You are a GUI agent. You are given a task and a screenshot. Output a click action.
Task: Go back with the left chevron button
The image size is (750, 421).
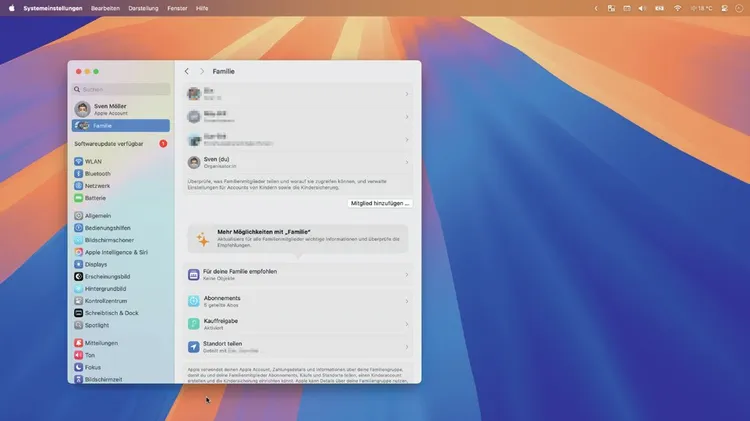[187, 71]
